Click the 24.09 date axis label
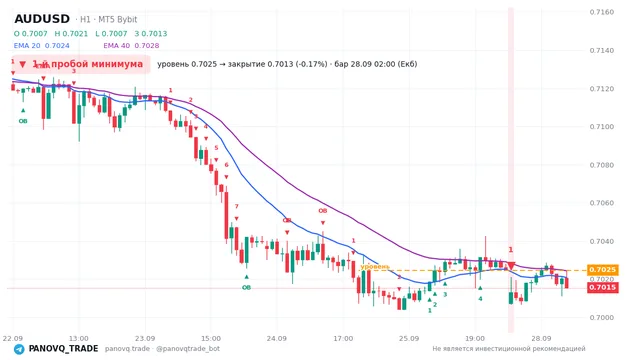640x360 pixels. pos(276,338)
